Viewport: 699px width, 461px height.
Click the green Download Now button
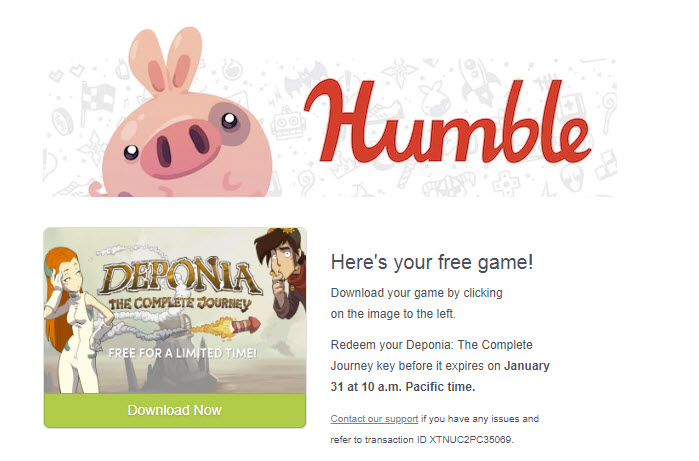[175, 410]
